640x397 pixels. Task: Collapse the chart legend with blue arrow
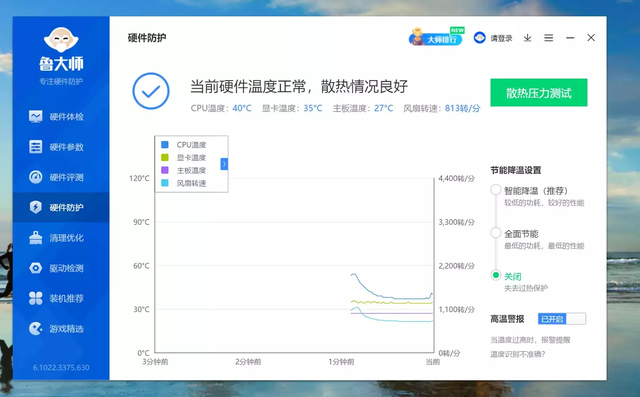(224, 164)
